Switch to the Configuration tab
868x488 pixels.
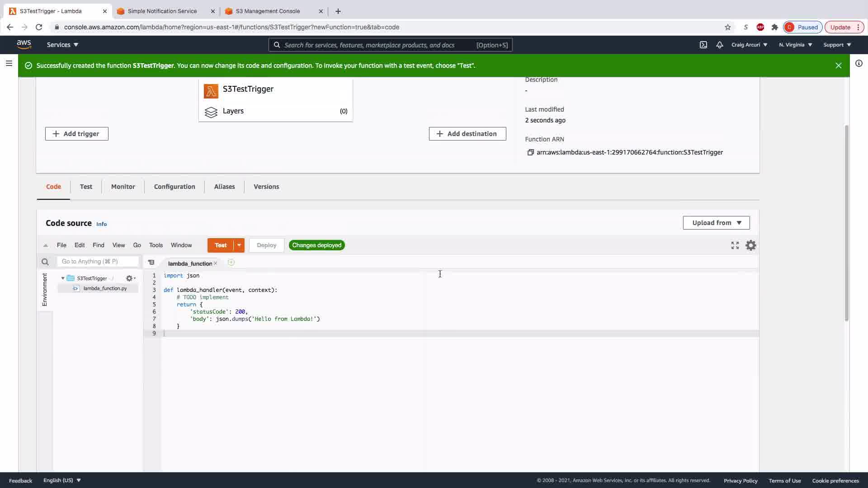coord(175,187)
